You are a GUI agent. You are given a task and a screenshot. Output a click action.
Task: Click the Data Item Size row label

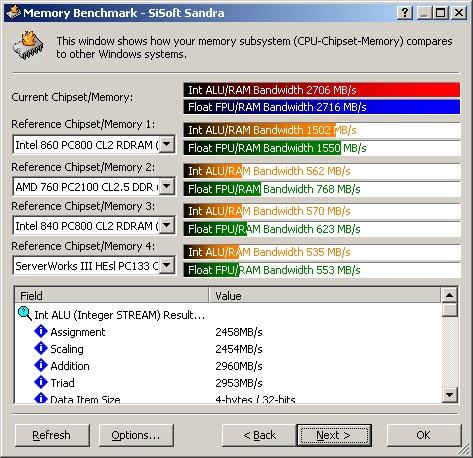coord(85,399)
